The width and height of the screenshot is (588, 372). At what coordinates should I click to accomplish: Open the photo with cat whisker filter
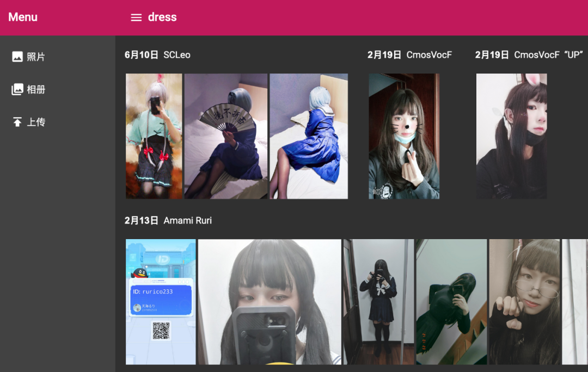click(404, 136)
